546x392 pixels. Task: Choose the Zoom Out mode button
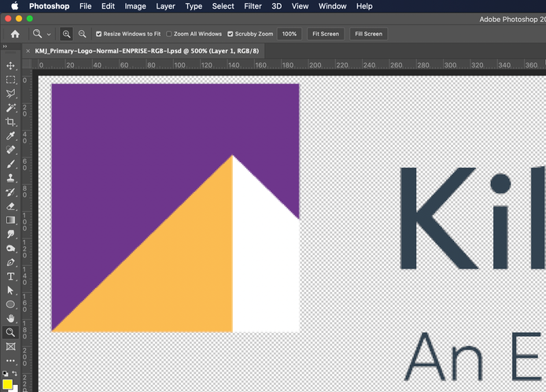pyautogui.click(x=82, y=34)
